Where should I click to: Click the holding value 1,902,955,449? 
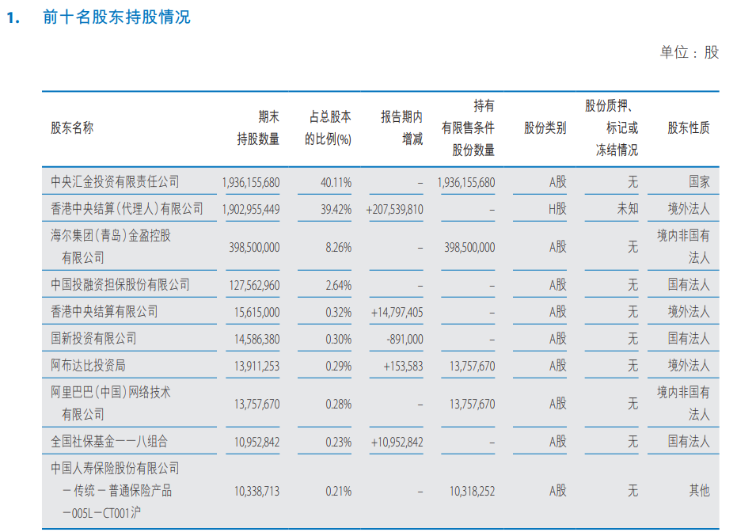click(251, 209)
